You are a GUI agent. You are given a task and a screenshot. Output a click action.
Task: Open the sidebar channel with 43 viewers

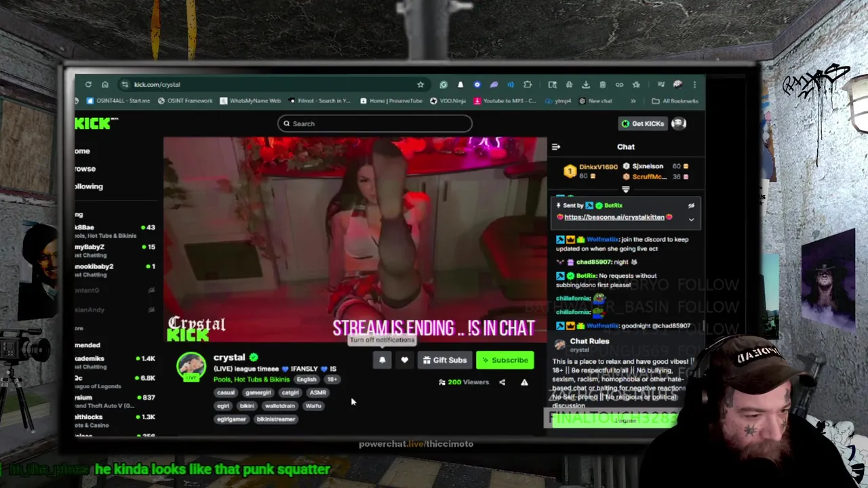point(115,231)
